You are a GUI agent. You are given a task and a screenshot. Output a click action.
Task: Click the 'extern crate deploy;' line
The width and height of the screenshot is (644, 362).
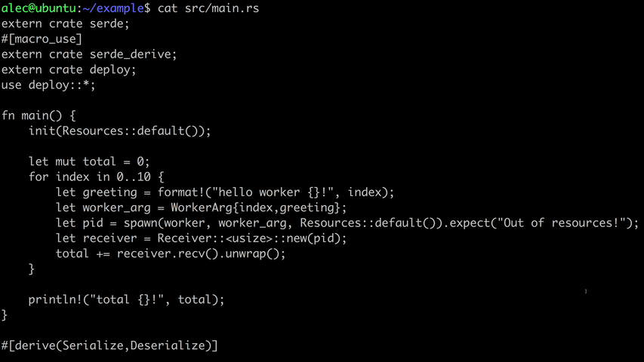click(69, 70)
